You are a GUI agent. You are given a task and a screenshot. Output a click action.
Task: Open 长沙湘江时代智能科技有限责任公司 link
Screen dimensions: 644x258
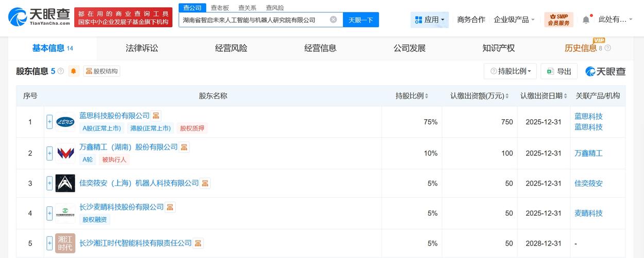(135, 243)
